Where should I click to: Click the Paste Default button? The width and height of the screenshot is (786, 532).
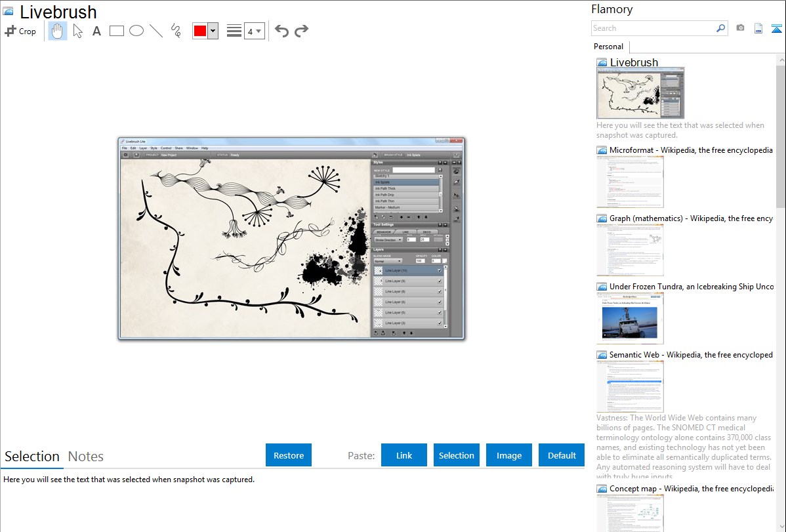click(x=562, y=455)
